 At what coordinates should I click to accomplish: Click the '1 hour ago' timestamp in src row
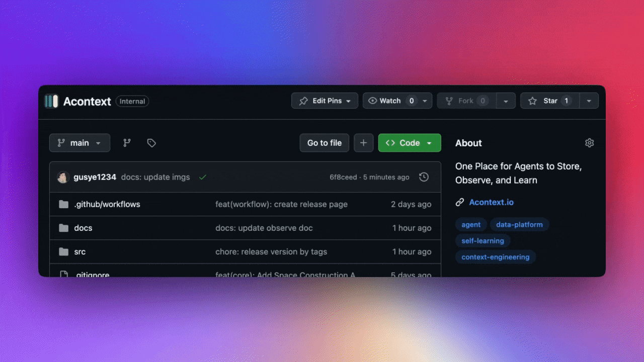[412, 251]
